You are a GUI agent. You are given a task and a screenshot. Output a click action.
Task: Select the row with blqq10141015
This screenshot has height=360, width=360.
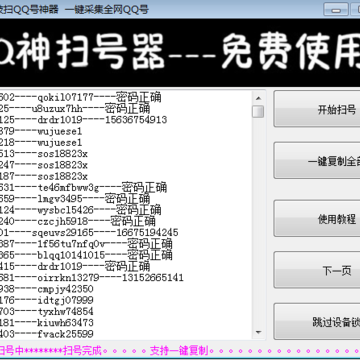coord(86,255)
